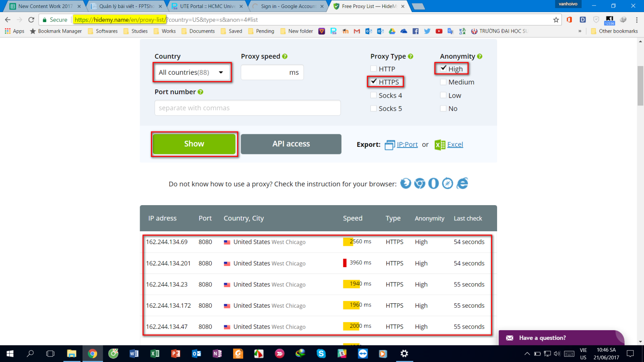
Task: Select the Sign in - Google Account tab
Action: coord(287,6)
